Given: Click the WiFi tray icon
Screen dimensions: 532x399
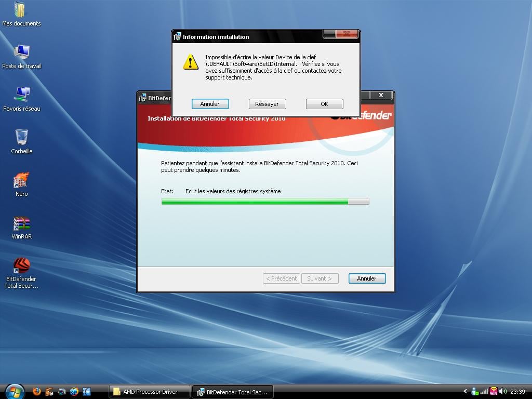Looking at the screenshot, I should point(494,392).
